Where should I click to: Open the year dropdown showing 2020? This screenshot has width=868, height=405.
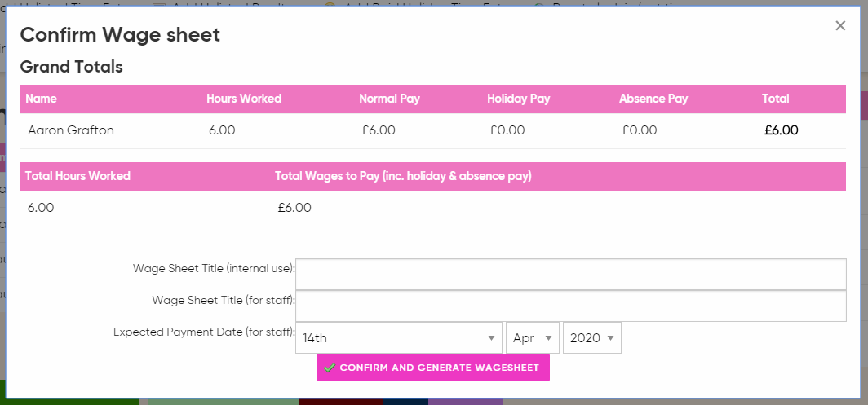pyautogui.click(x=591, y=338)
